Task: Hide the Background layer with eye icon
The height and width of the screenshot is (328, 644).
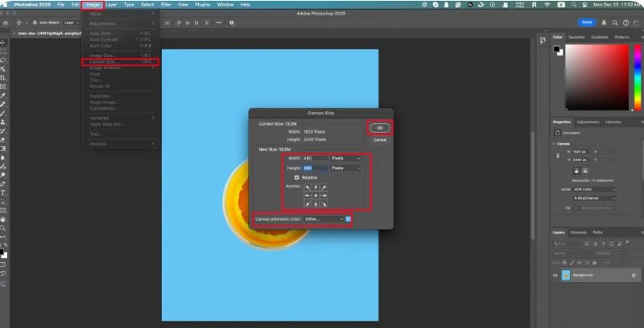Action: click(x=555, y=275)
